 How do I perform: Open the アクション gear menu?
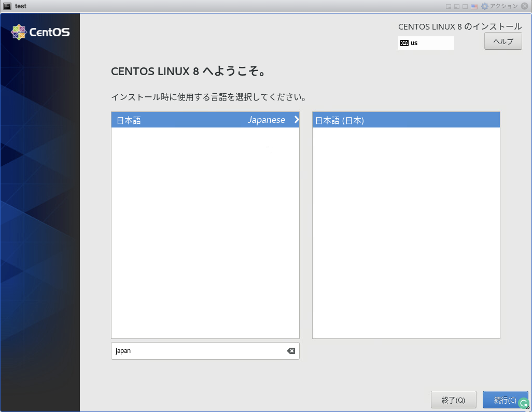(499, 6)
